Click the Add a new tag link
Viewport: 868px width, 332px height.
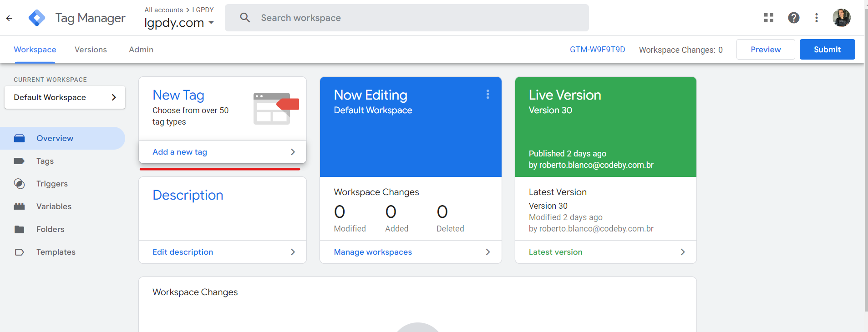180,152
